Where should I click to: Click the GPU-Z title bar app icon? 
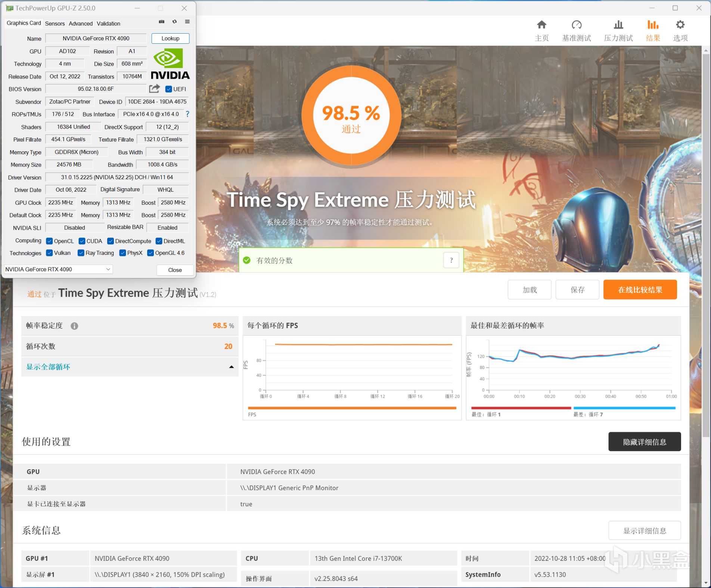(x=9, y=8)
